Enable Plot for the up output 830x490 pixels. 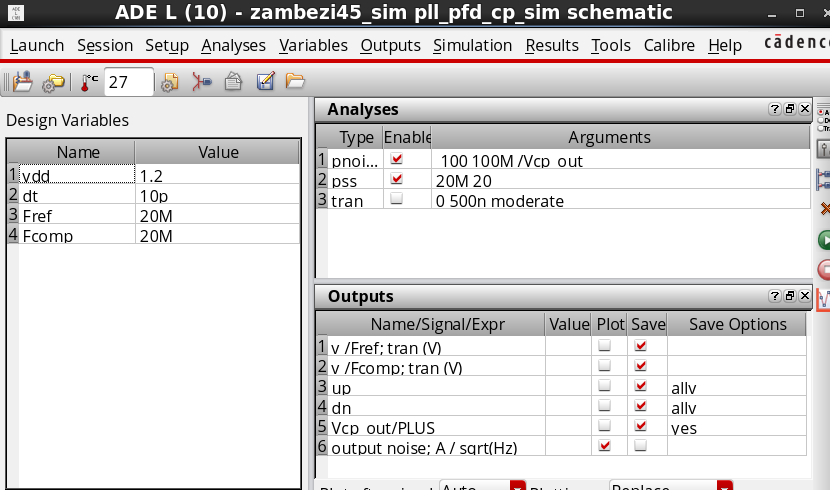tap(604, 385)
